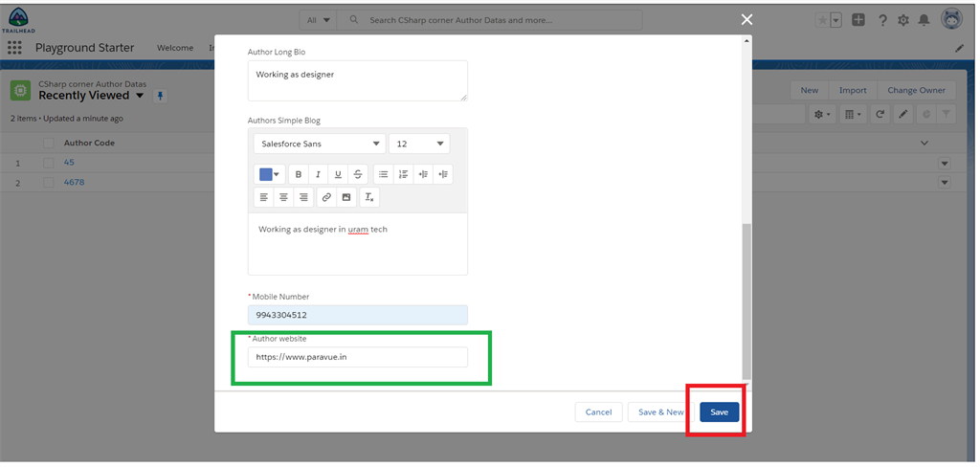
Task: Open the Salesforce Sans font dropdown
Action: pos(320,144)
